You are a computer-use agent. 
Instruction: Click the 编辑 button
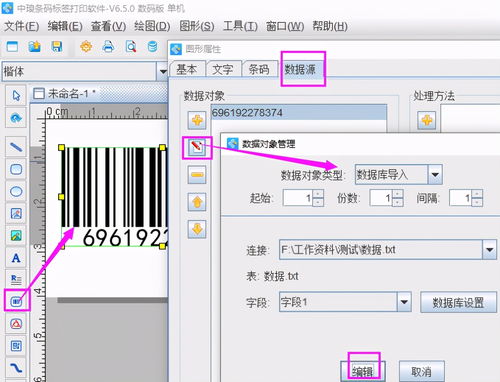[x=363, y=372]
